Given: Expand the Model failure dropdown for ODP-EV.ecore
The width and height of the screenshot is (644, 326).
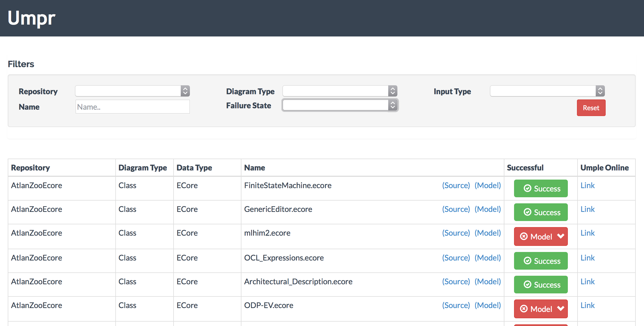Looking at the screenshot, I should [541, 309].
